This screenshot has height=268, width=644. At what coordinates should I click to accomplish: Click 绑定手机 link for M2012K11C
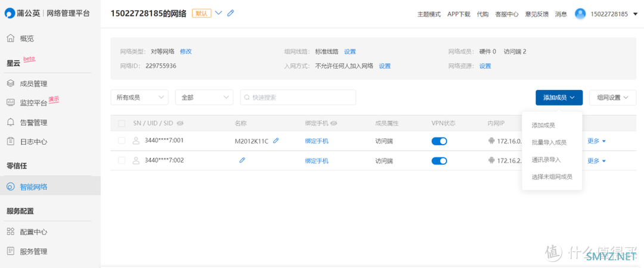tap(317, 141)
